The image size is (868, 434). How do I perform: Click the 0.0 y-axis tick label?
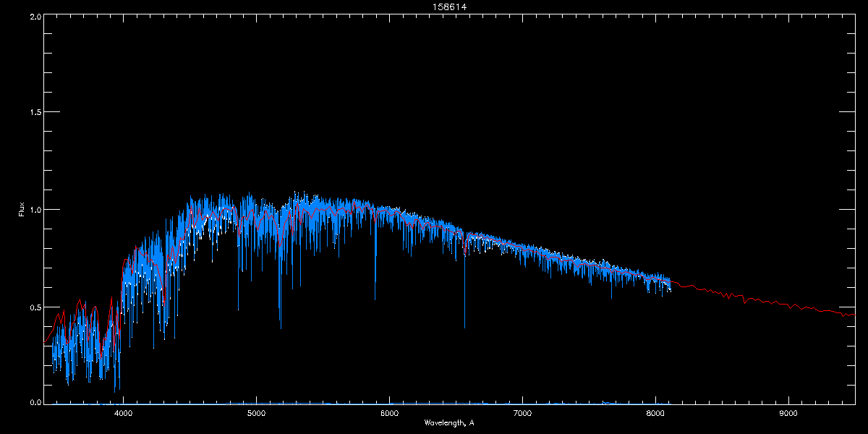coord(33,402)
